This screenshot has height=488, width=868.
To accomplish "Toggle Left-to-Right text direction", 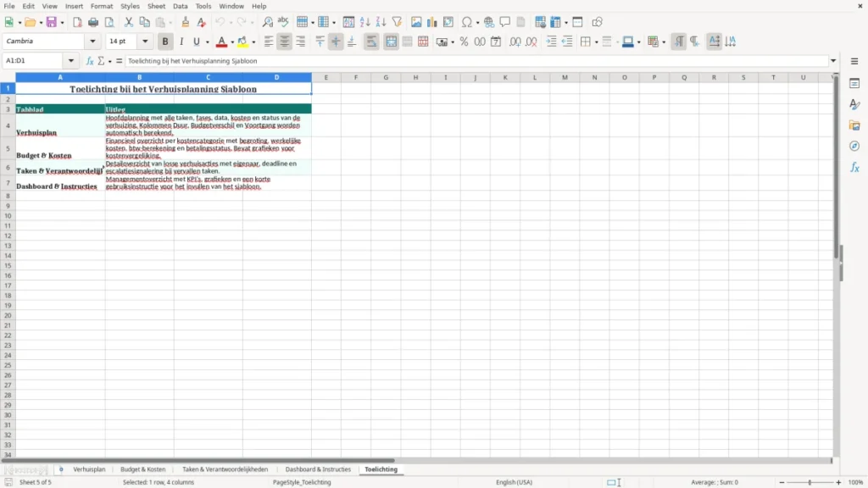I will (679, 42).
